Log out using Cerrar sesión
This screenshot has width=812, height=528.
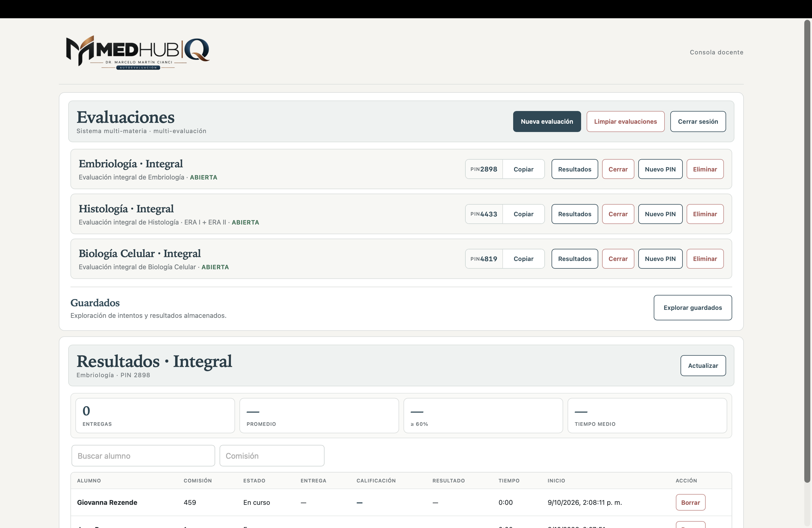coord(698,122)
